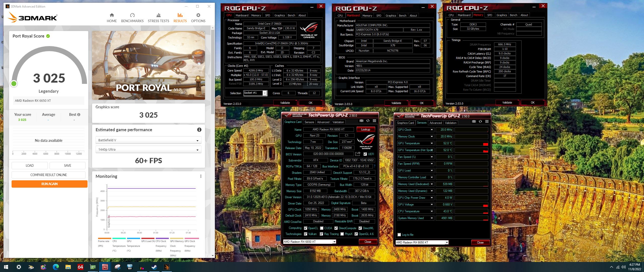Viewport: 644px width, 272px height.
Task: Open Bench tab in the CPU-Z Motherboard window
Action: pos(403,16)
